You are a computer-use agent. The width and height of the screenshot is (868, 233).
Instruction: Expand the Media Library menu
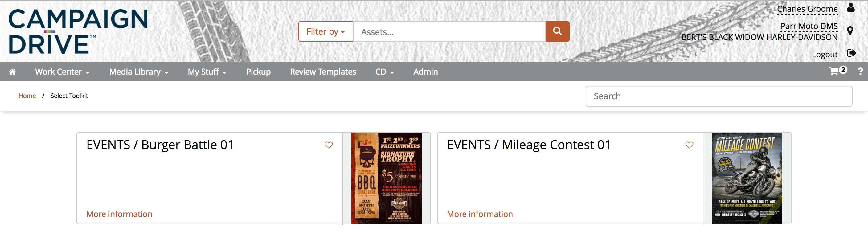[139, 72]
